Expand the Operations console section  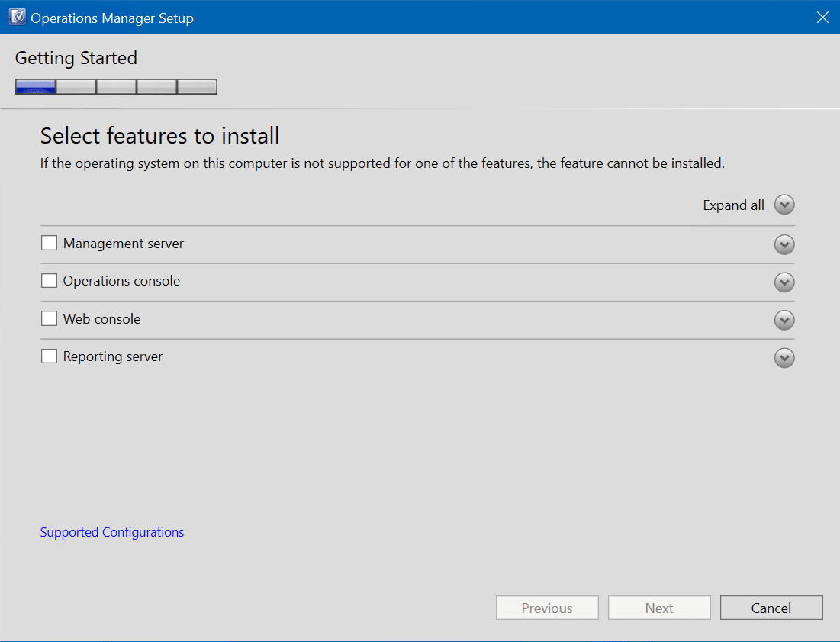tap(784, 282)
